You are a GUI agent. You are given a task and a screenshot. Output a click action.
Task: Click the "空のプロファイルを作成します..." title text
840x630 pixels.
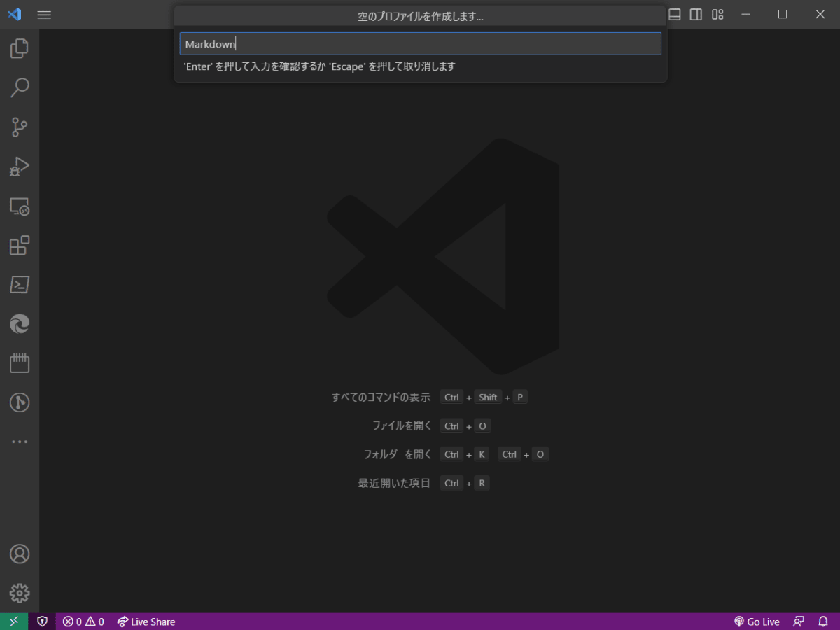pyautogui.click(x=421, y=16)
